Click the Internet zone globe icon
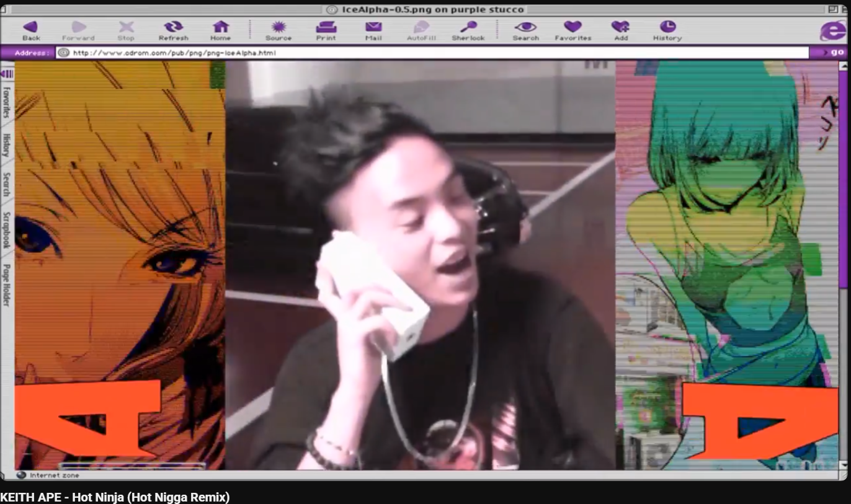851x504 pixels. tap(21, 475)
